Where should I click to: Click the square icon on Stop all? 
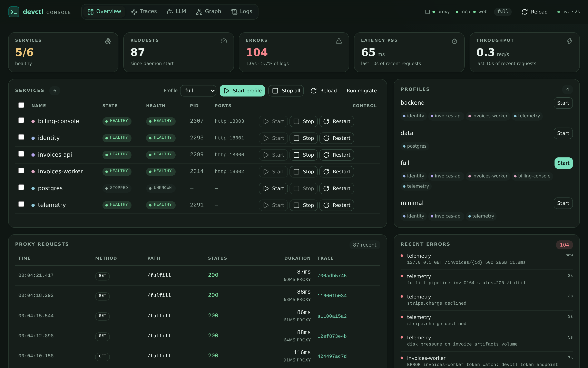point(275,91)
